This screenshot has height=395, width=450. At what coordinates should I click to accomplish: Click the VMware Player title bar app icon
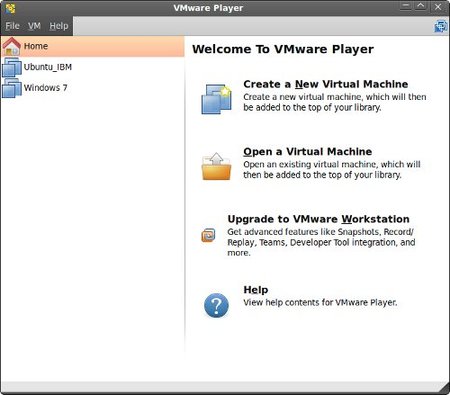pyautogui.click(x=10, y=8)
